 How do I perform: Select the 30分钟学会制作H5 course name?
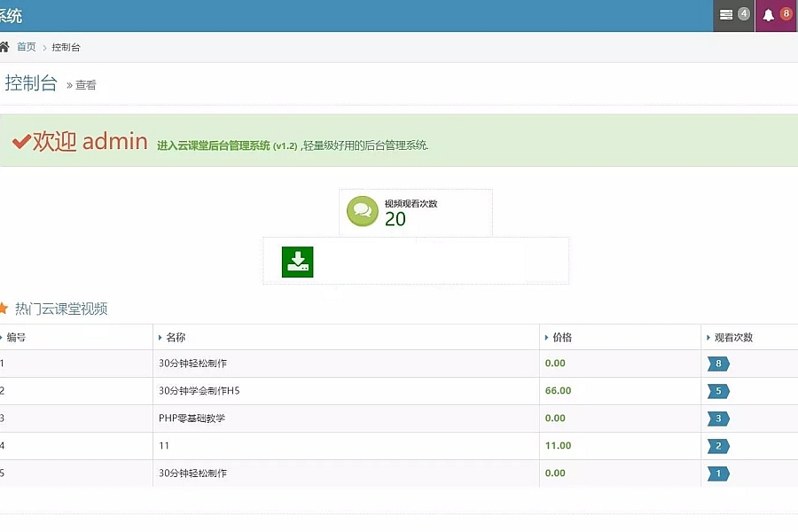pos(199,391)
